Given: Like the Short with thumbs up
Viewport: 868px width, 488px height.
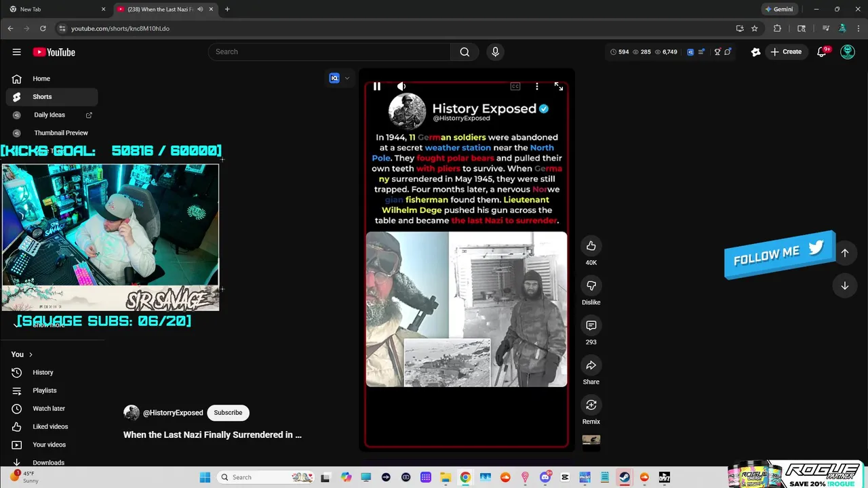Looking at the screenshot, I should pyautogui.click(x=591, y=245).
